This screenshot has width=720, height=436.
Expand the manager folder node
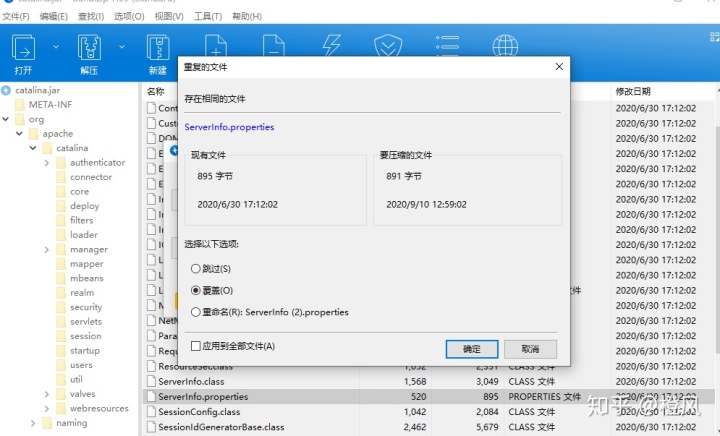(x=47, y=250)
